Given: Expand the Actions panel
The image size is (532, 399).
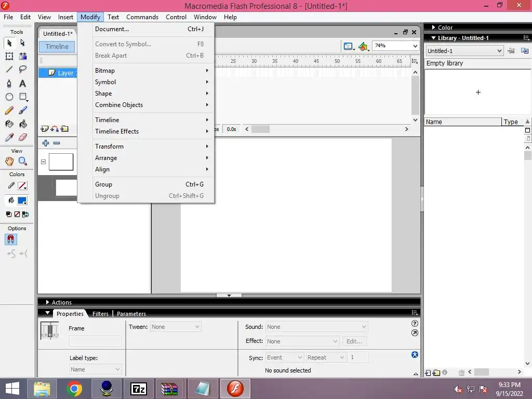Looking at the screenshot, I should click(x=47, y=302).
